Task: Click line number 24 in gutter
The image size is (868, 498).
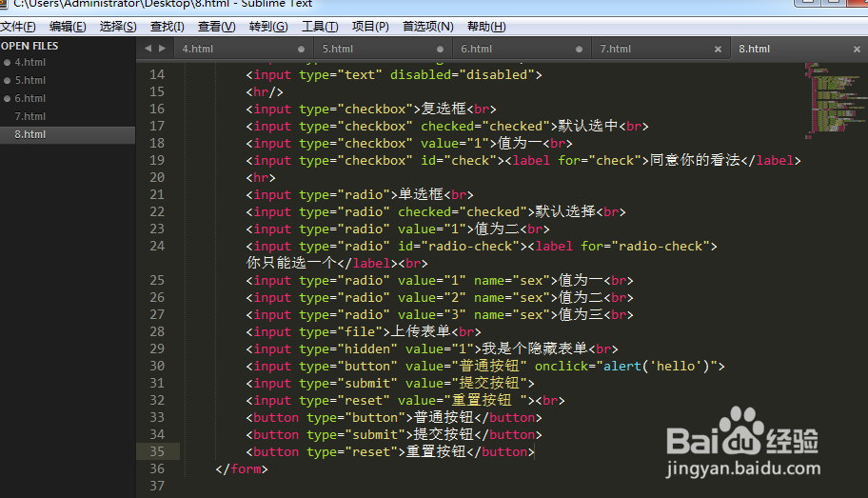Action: (x=157, y=246)
